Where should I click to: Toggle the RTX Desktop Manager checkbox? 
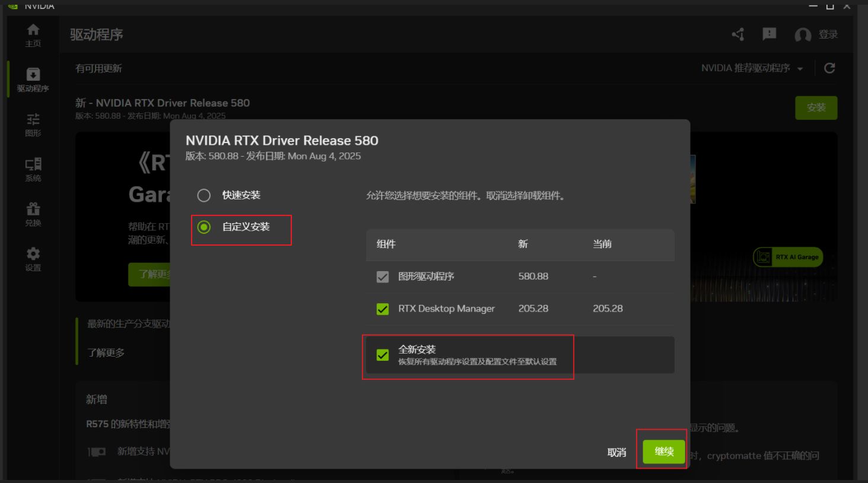pyautogui.click(x=383, y=309)
